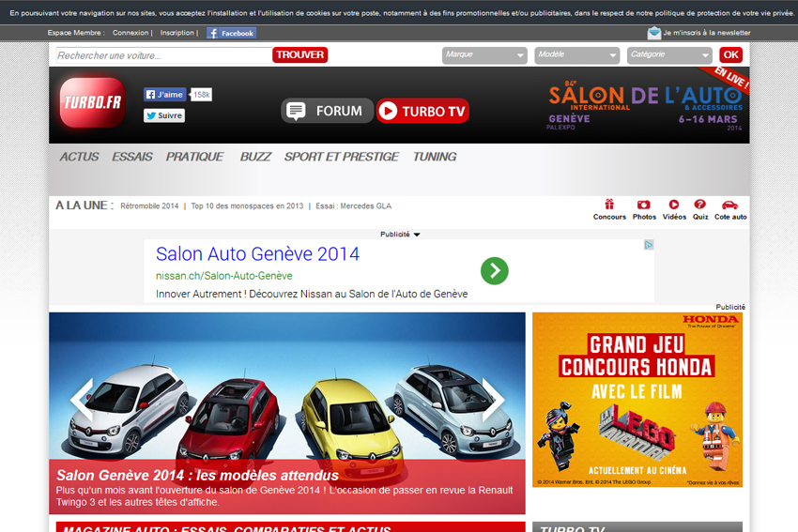The width and height of the screenshot is (798, 532).
Task: Click the Twitter Suivre button
Action: (164, 115)
